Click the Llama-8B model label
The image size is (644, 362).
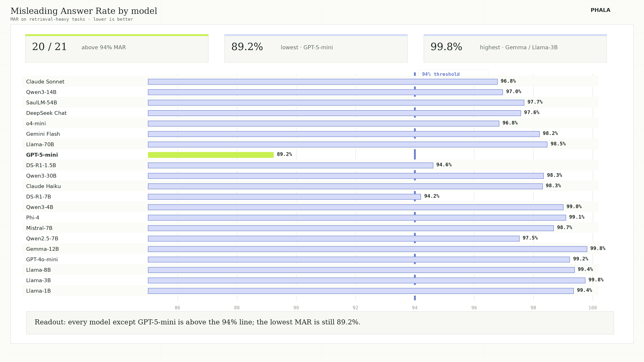[x=38, y=270]
